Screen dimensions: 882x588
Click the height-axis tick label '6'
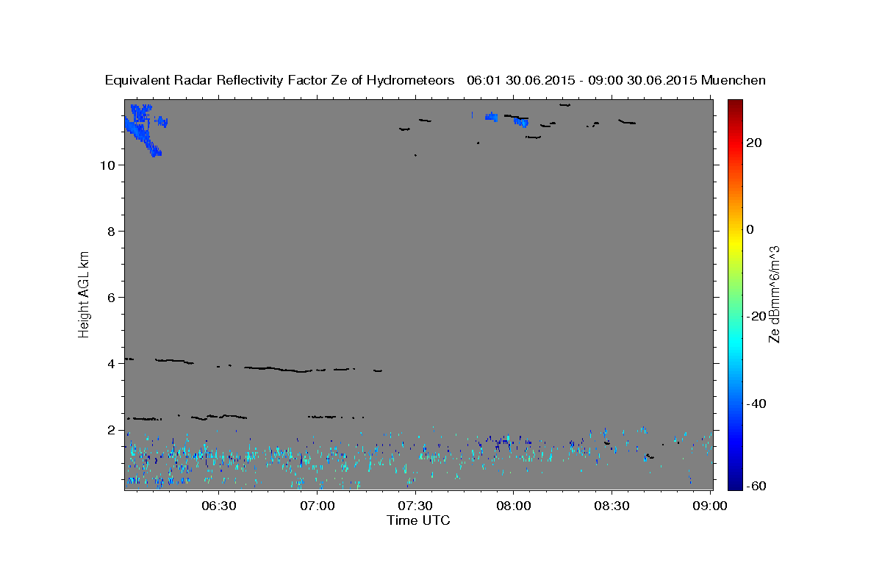tap(111, 297)
